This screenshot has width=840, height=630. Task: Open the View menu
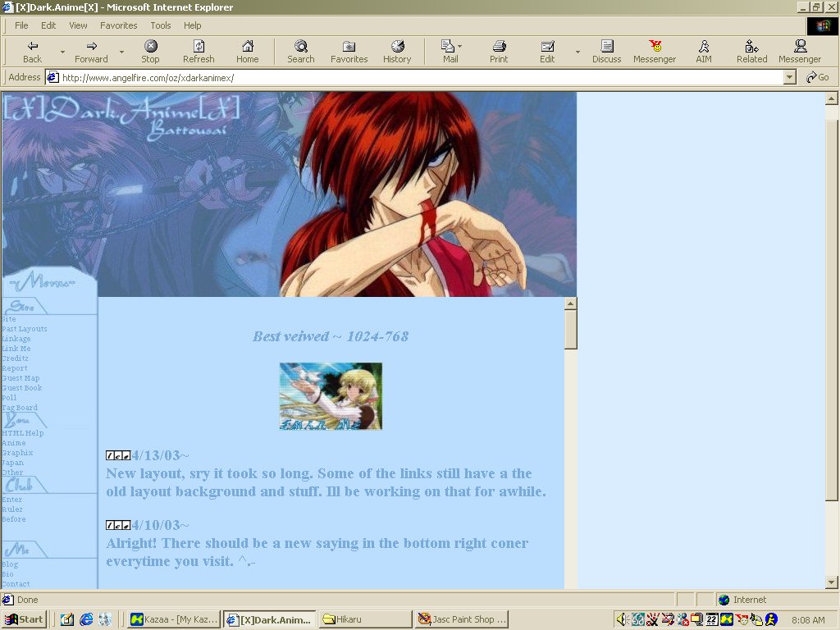pyautogui.click(x=78, y=25)
